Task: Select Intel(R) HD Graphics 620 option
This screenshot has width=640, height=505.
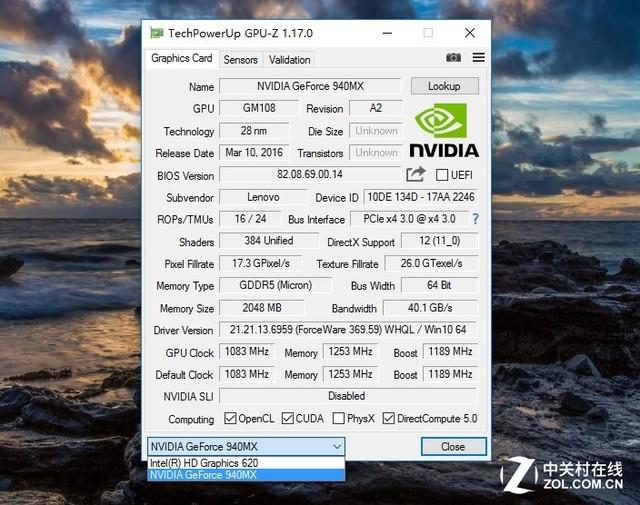Action: tap(246, 463)
